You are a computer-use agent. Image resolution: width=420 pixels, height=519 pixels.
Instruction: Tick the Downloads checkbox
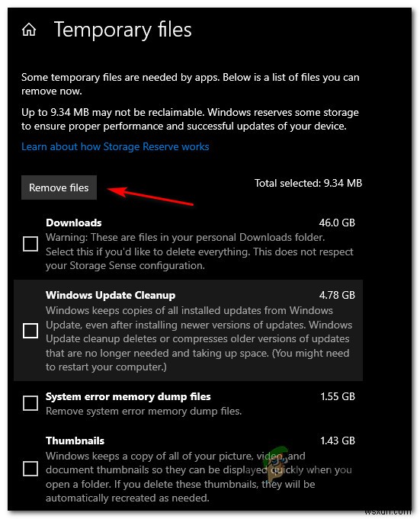tap(30, 244)
